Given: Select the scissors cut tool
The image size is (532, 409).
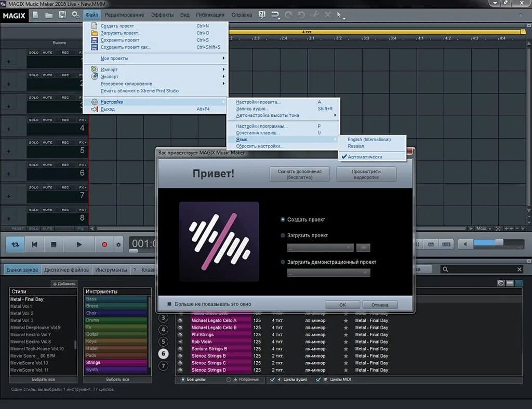Looking at the screenshot, I should (315, 15).
